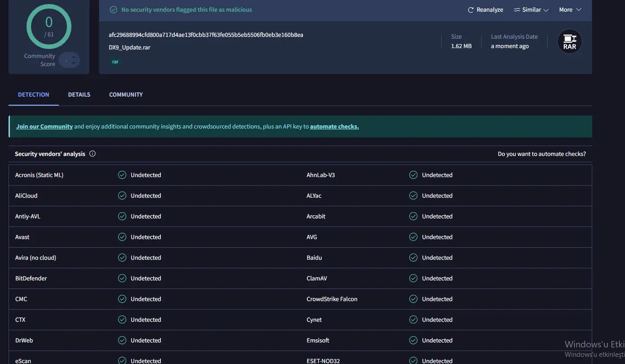This screenshot has height=364, width=625.
Task: Click the checkmark icon for AliCloud
Action: pos(122,195)
